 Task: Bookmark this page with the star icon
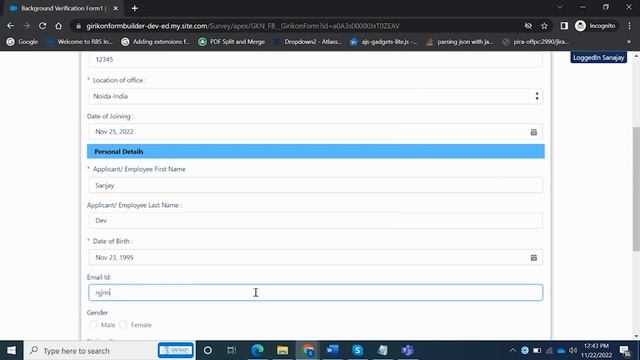pyautogui.click(x=544, y=26)
